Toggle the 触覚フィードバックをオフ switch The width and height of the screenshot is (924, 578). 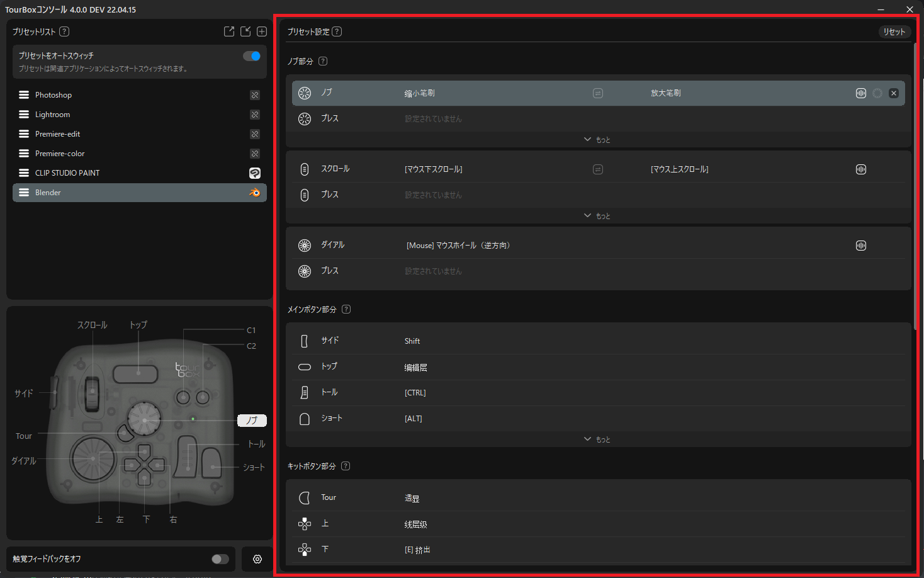click(220, 559)
